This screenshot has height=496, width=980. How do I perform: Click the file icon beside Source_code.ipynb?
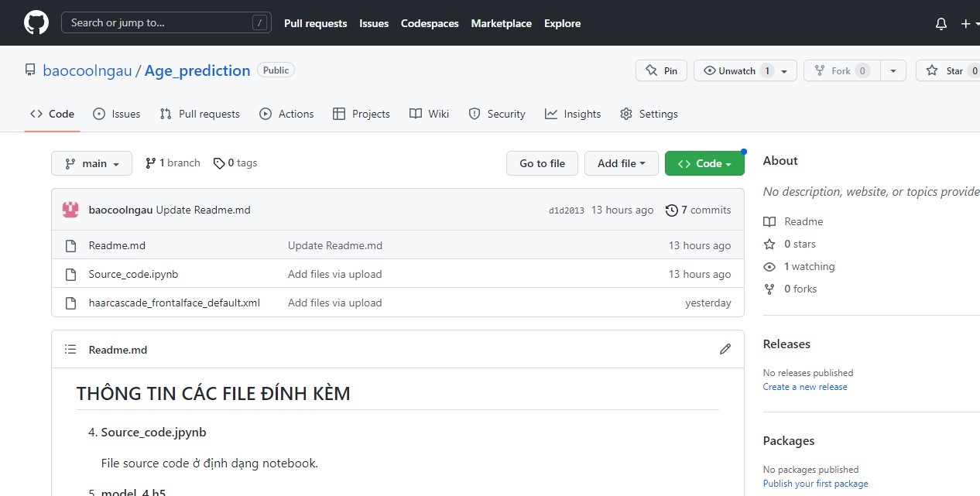(x=70, y=274)
